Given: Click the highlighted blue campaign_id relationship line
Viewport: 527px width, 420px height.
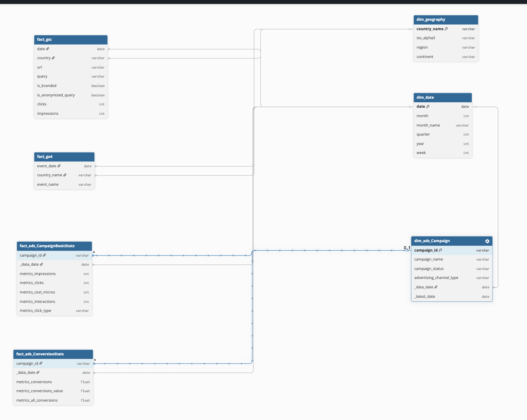Looking at the screenshot, I should [329, 250].
